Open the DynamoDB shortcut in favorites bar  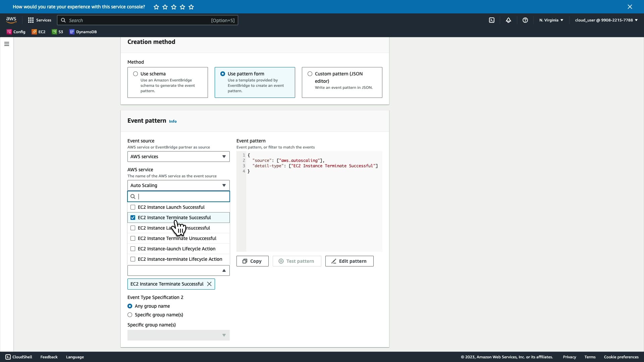83,32
